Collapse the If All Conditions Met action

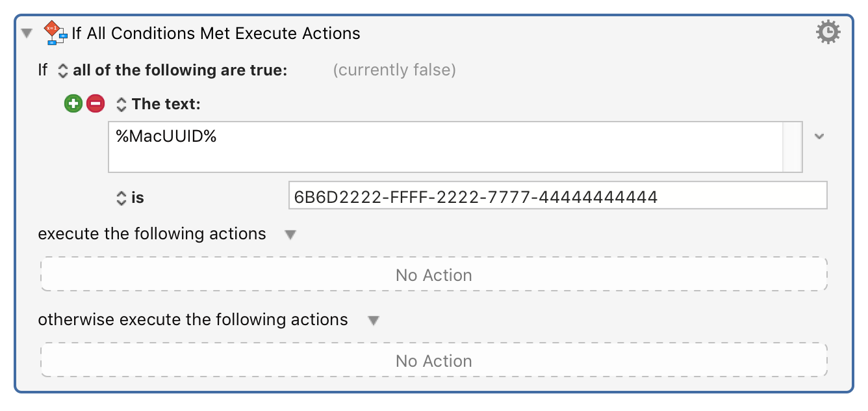[27, 33]
